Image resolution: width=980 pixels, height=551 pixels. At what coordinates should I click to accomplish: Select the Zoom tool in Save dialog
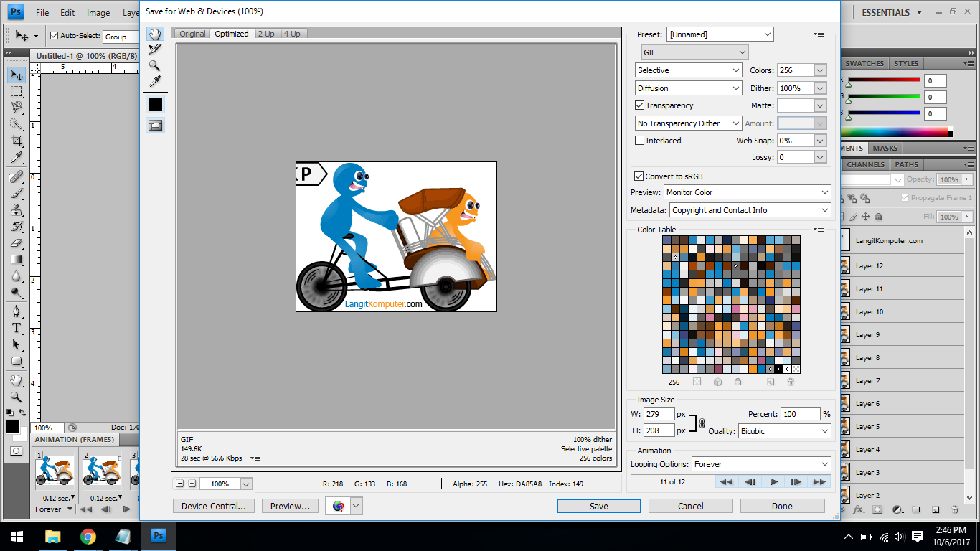tap(154, 64)
